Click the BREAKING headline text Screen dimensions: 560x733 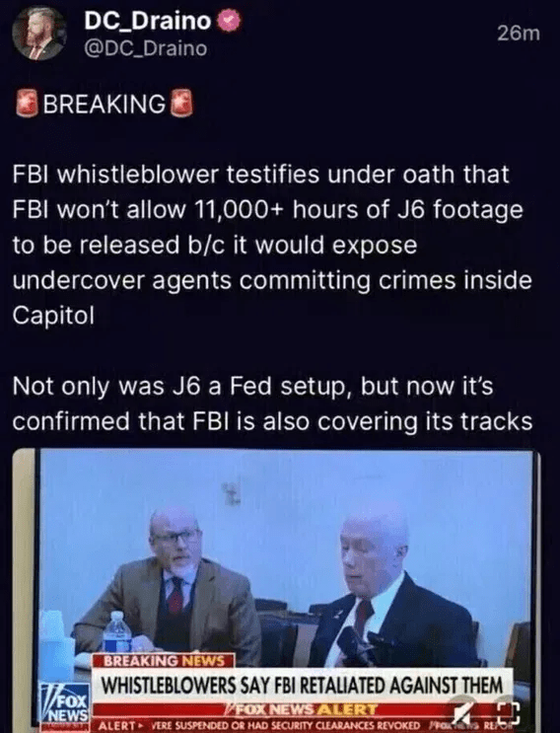pyautogui.click(x=105, y=104)
